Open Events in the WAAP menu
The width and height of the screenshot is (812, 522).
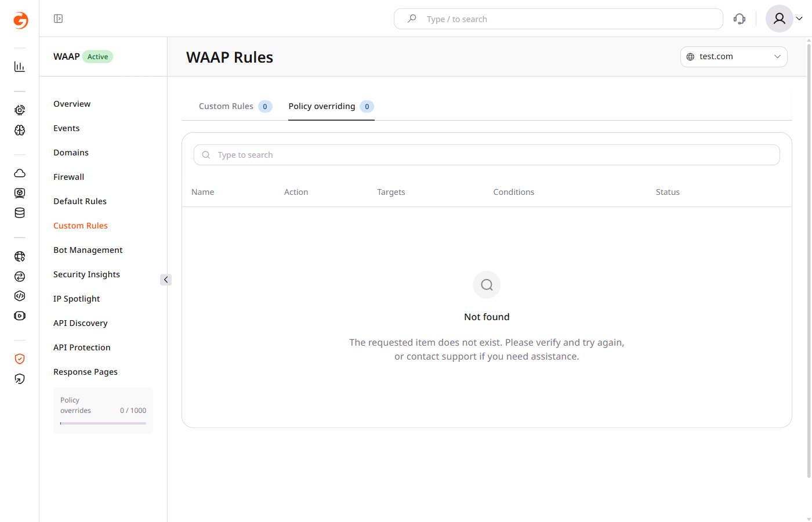point(67,128)
